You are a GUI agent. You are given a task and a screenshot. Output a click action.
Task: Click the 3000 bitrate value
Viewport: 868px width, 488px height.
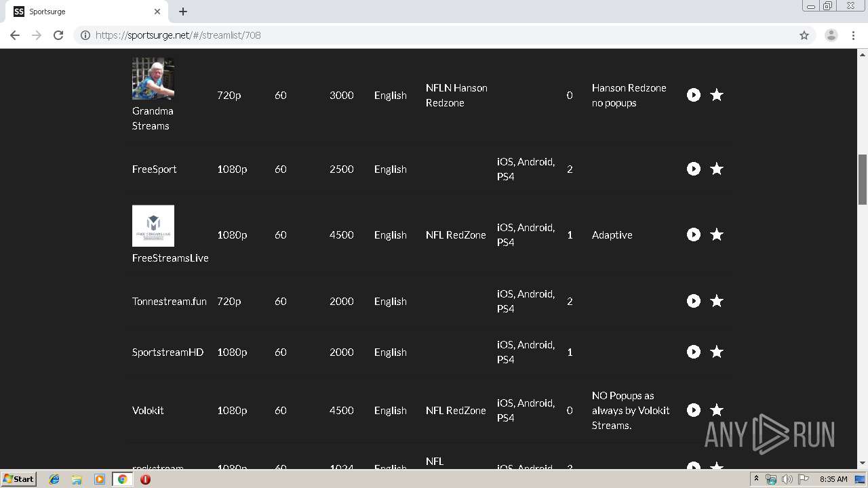click(342, 95)
